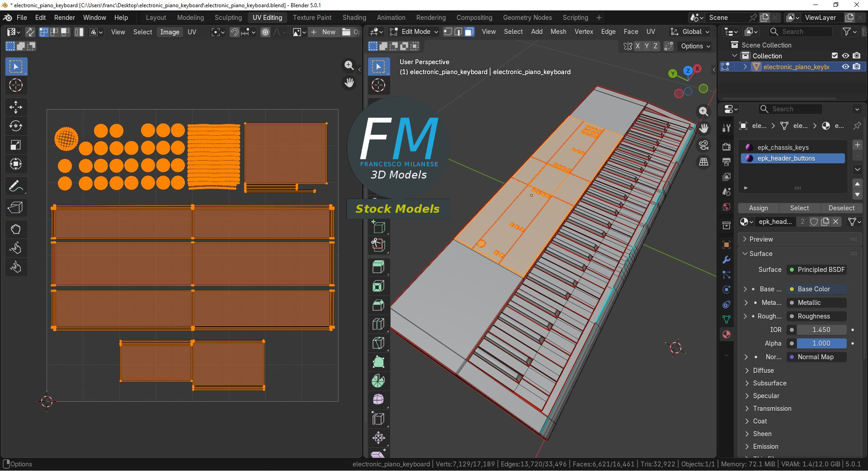
Task: Select the UV editor Scale tool
Action: point(16,145)
